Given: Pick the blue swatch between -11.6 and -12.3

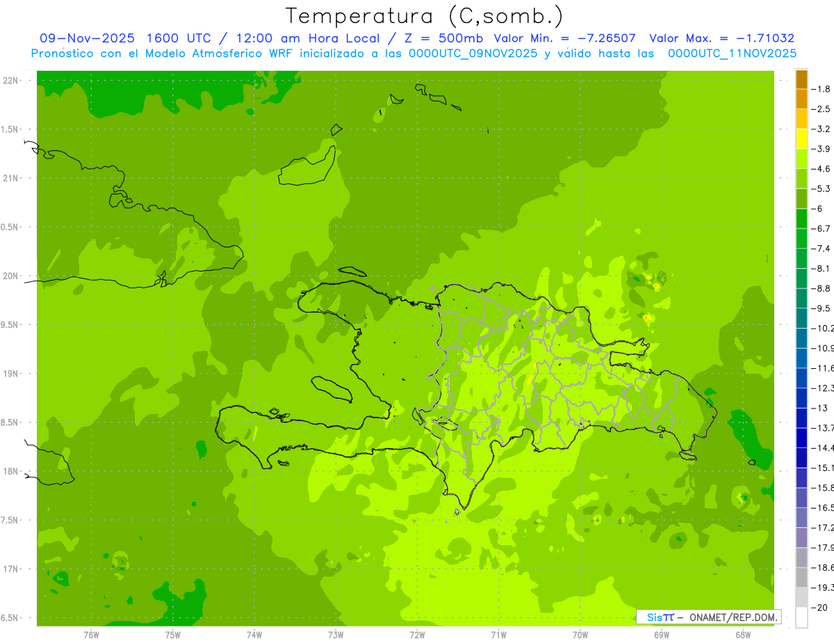Looking at the screenshot, I should click(801, 378).
